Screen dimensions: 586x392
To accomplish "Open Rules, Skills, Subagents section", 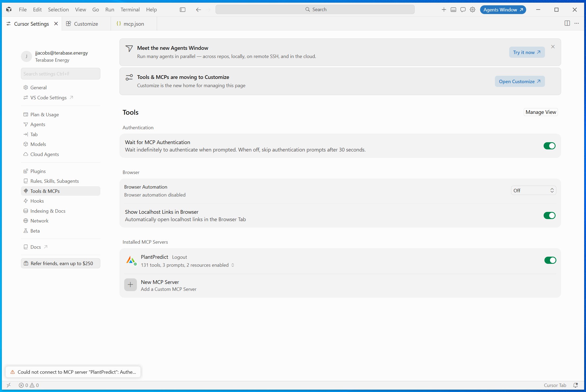I will tap(61, 181).
